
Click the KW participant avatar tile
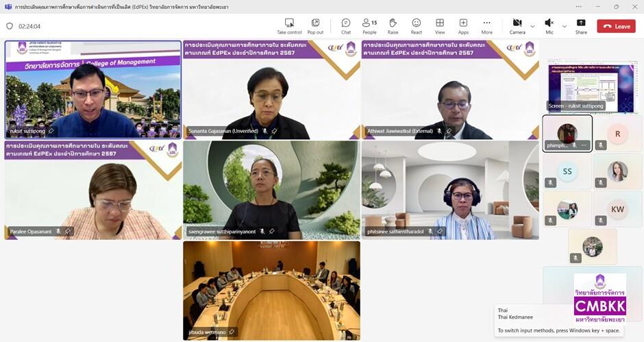[617, 208]
